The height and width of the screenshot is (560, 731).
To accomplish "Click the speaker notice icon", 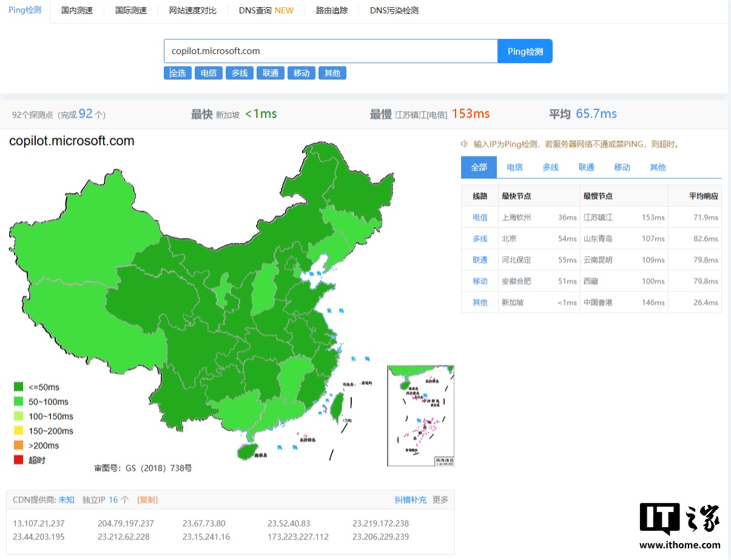I will coord(464,144).
